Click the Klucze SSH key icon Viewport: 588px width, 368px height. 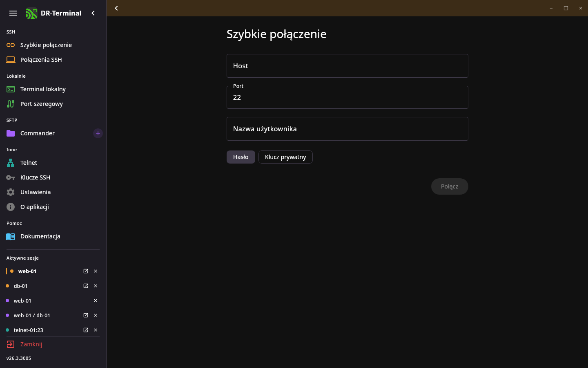click(x=11, y=177)
